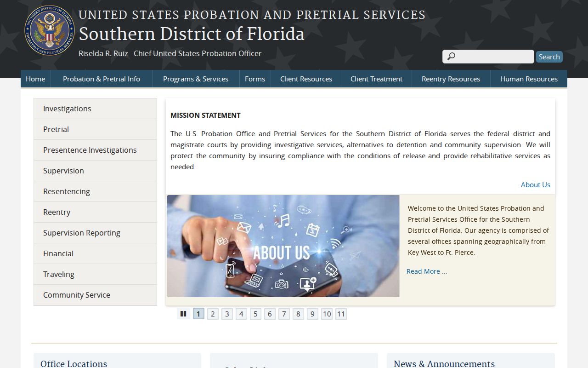Click the Probation and Pretrial Services seal logo

pos(50,30)
